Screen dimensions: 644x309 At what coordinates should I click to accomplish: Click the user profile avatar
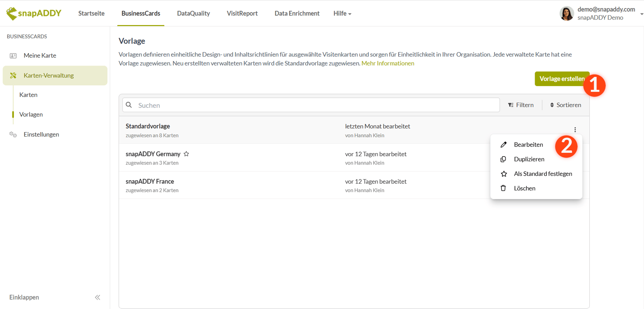(566, 13)
